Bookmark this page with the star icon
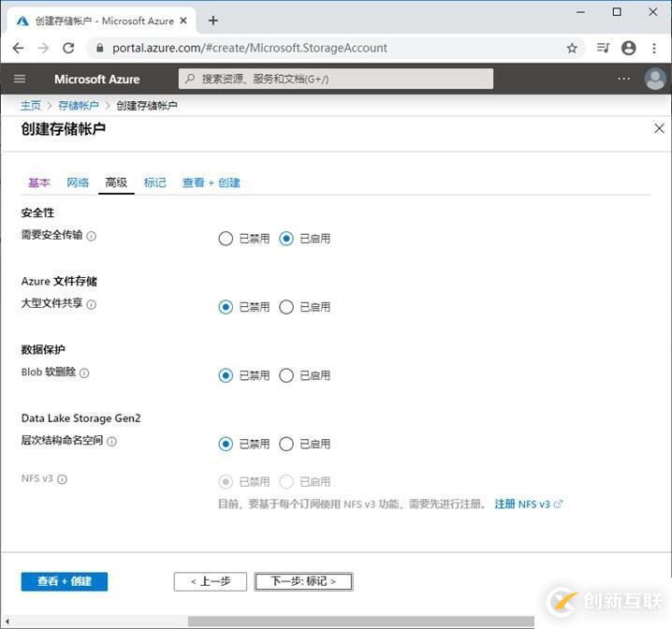The image size is (672, 629). click(572, 48)
